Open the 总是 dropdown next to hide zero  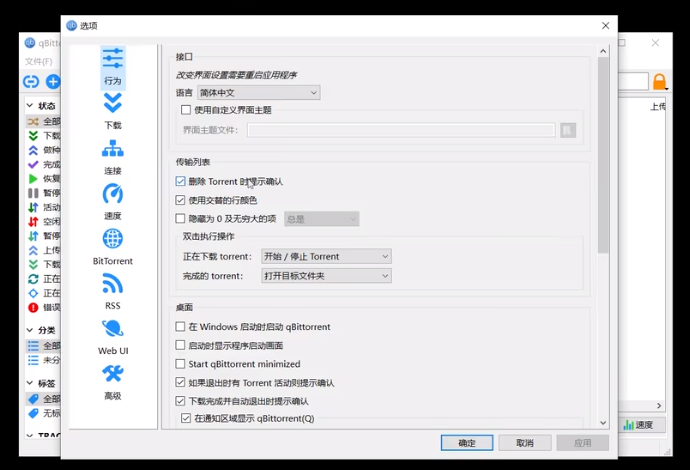coord(321,219)
